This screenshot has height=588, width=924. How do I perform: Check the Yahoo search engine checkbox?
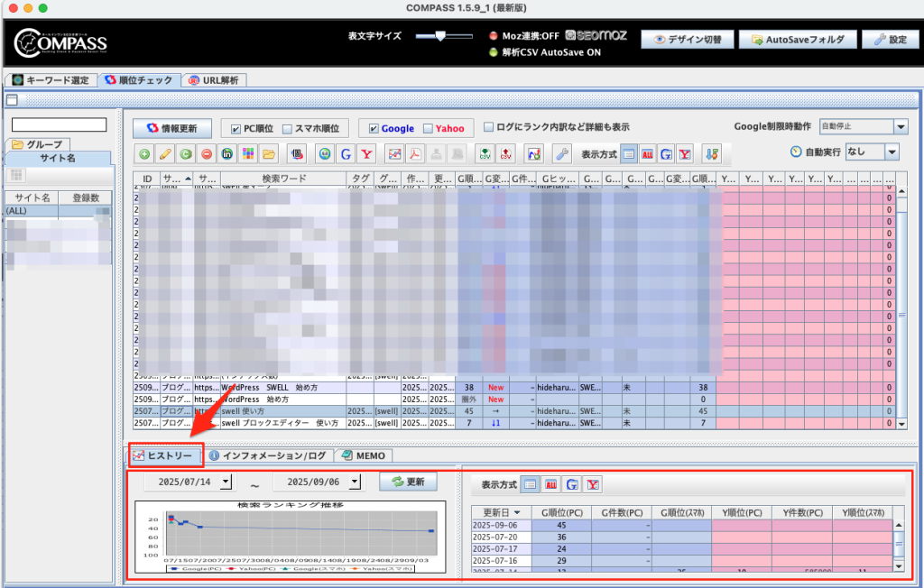pos(428,128)
